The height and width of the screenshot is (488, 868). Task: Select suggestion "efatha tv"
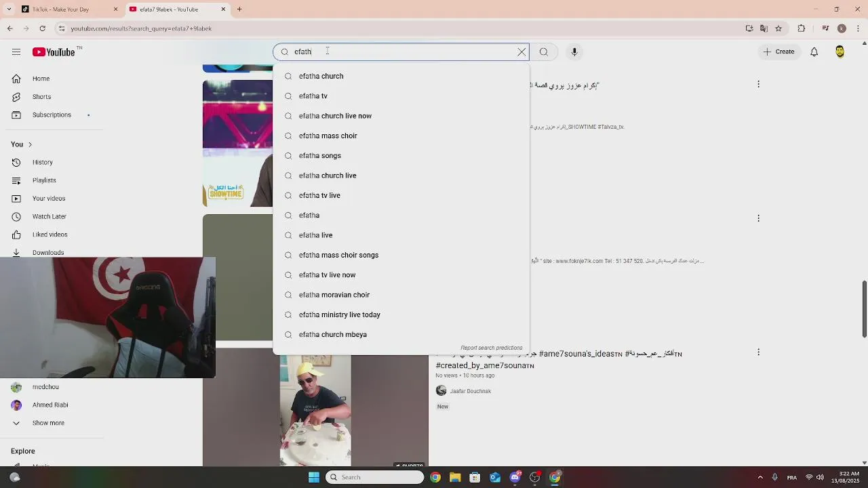click(401, 96)
